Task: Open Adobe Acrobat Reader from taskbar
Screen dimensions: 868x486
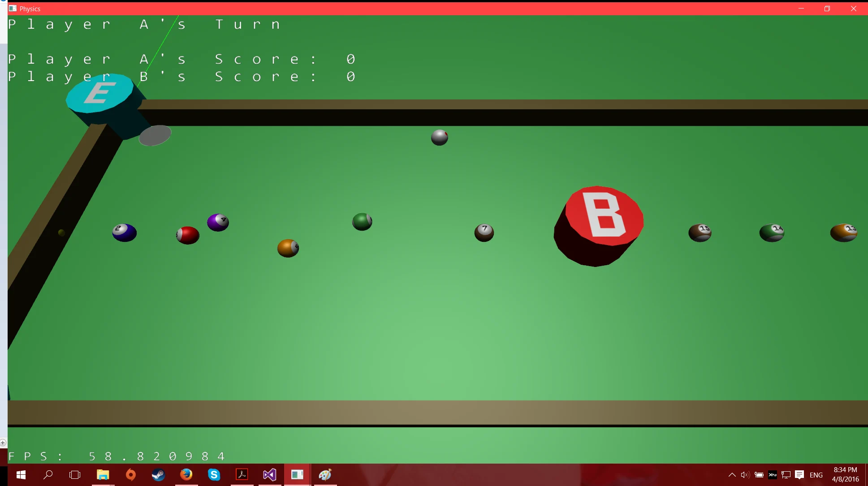Action: tap(242, 475)
